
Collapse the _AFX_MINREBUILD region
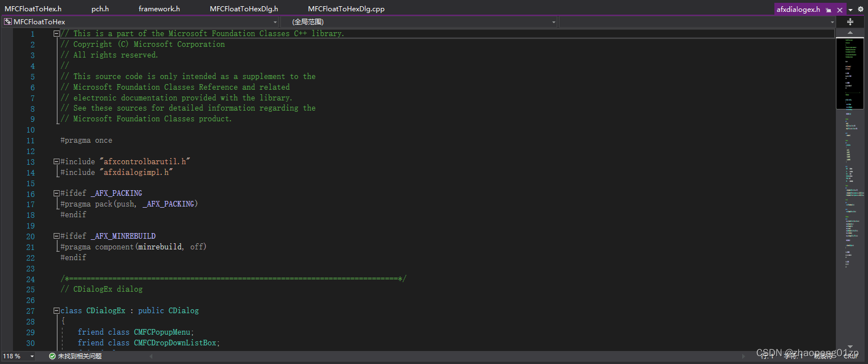(56, 235)
